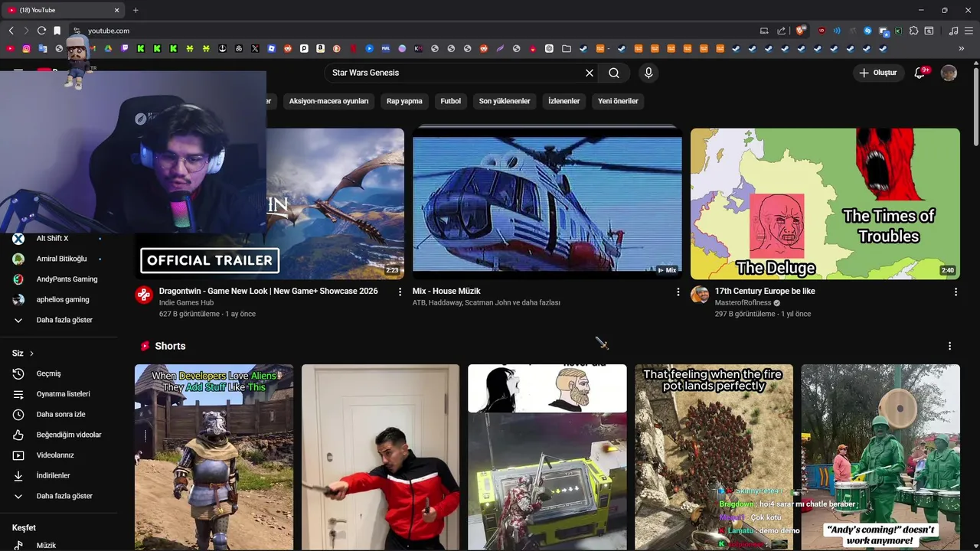The width and height of the screenshot is (980, 551).
Task: Open İndirilenler in the sidebar
Action: point(54,475)
